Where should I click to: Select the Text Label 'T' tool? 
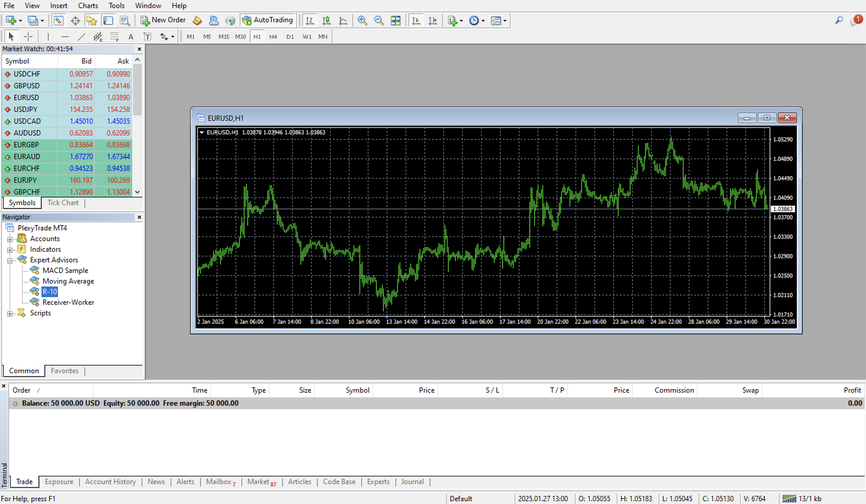coord(147,36)
